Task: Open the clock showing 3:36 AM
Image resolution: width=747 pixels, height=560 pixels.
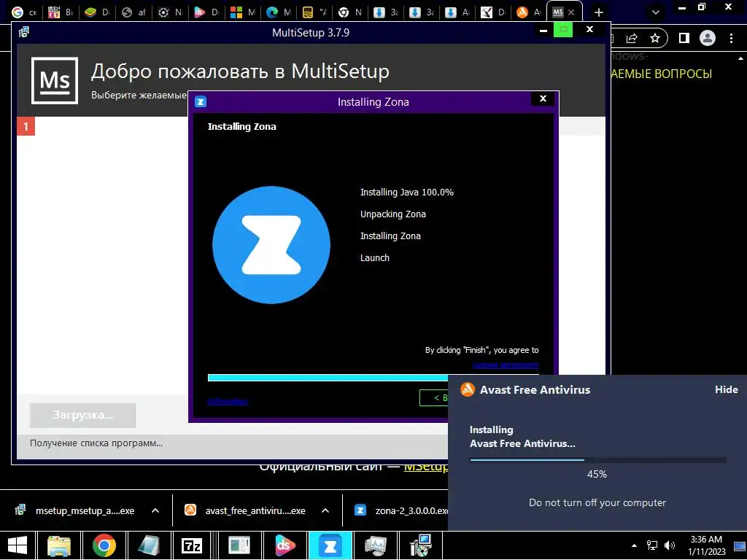Action: 706,545
